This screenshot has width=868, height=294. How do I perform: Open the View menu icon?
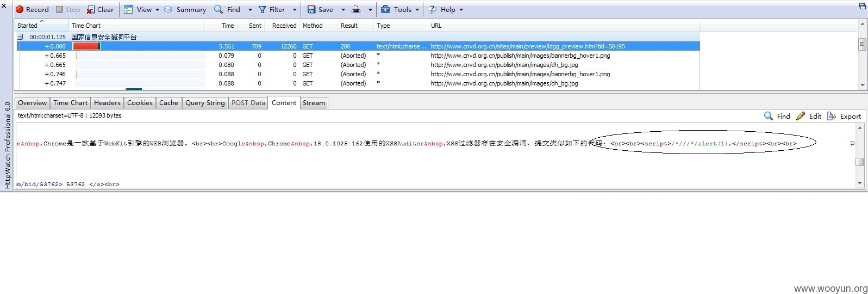click(x=128, y=9)
